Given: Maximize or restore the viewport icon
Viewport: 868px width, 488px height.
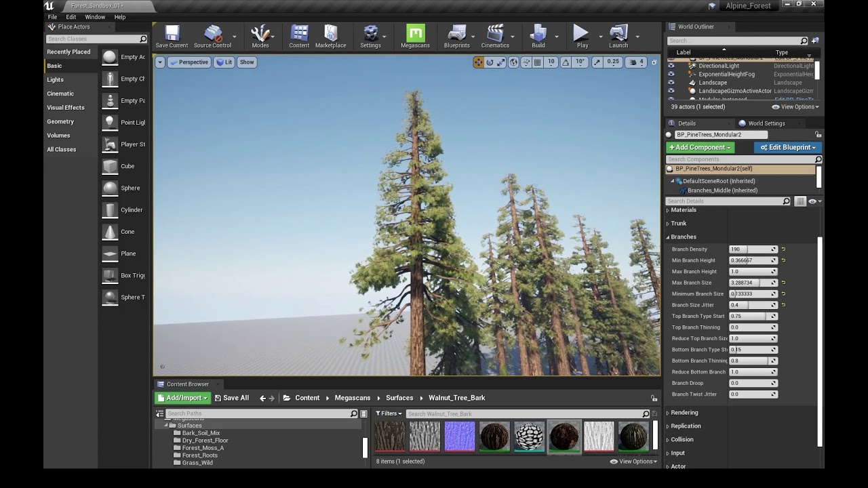Looking at the screenshot, I should pyautogui.click(x=654, y=62).
